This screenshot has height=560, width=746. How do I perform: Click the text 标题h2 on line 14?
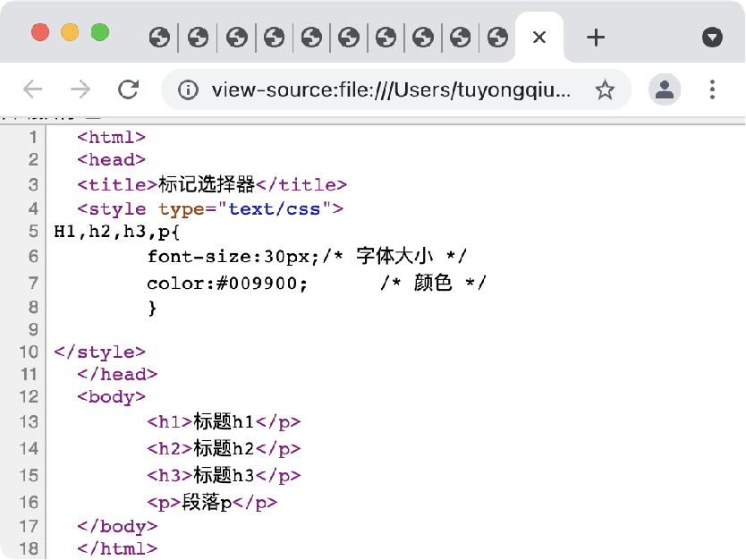224,447
